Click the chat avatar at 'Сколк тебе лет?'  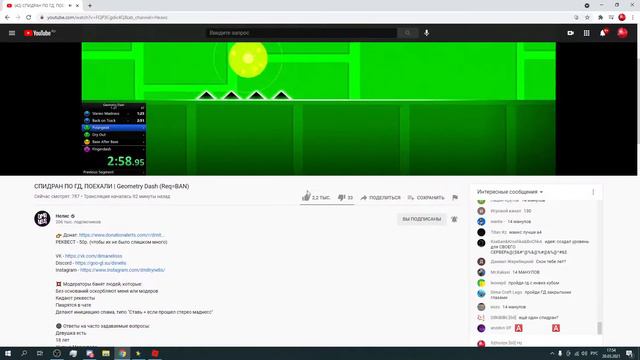481,262
